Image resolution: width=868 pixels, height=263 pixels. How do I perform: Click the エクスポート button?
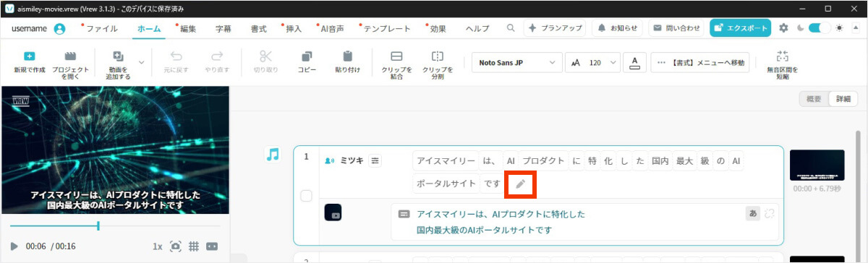(x=740, y=28)
